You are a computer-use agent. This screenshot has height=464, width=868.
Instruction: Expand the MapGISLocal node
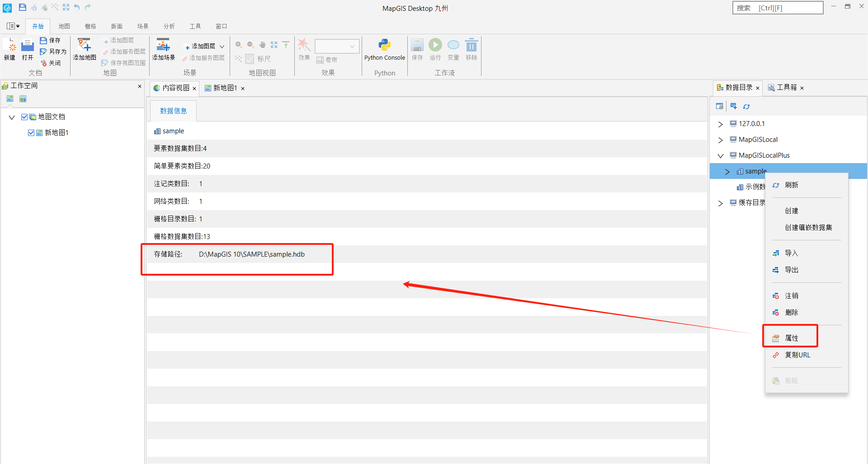click(721, 140)
